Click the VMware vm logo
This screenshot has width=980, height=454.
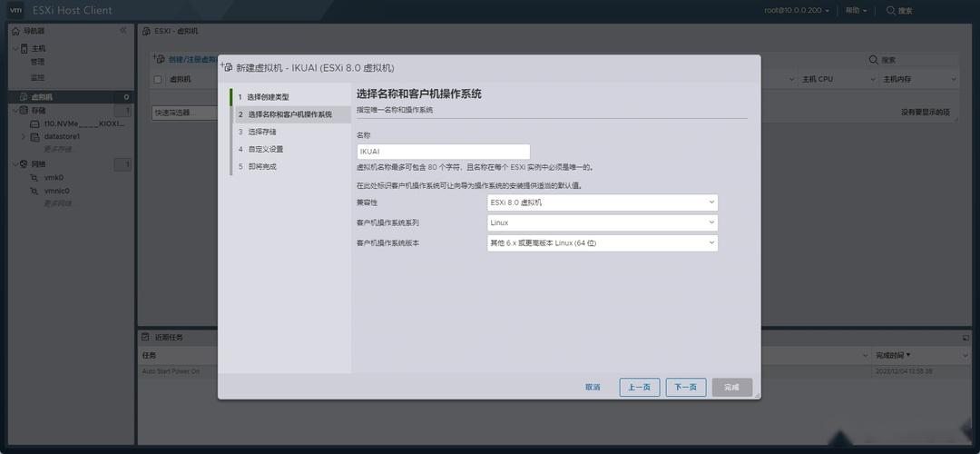15,10
